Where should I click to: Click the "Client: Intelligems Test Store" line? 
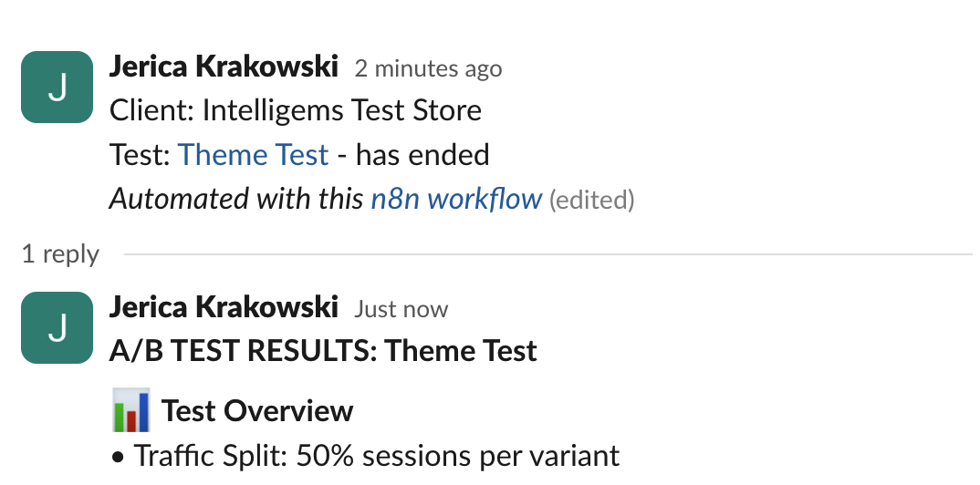pos(296,111)
